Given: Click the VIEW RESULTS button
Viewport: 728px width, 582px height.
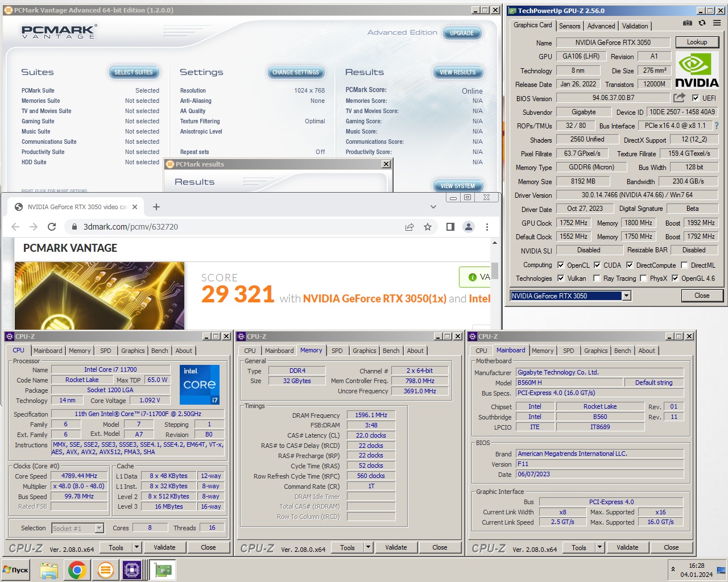Looking at the screenshot, I should (458, 72).
